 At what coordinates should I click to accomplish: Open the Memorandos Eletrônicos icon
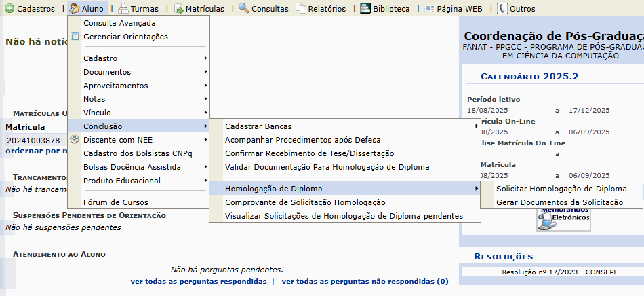[x=563, y=219]
